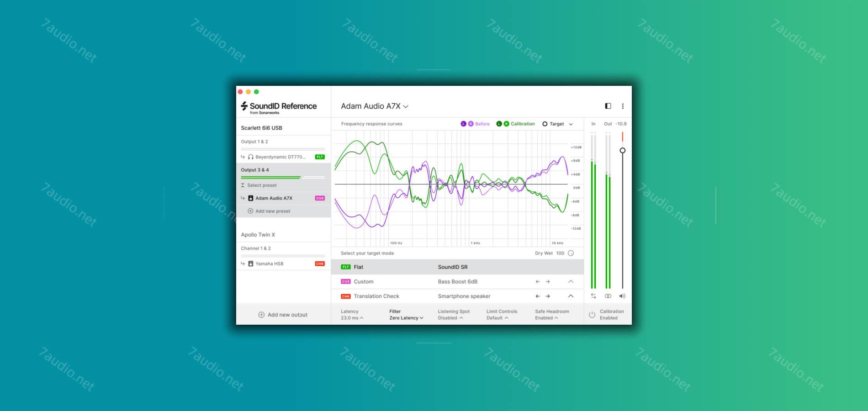Click the green FLT badge in Flat row
Screen dimensions: 868x411
pos(346,267)
